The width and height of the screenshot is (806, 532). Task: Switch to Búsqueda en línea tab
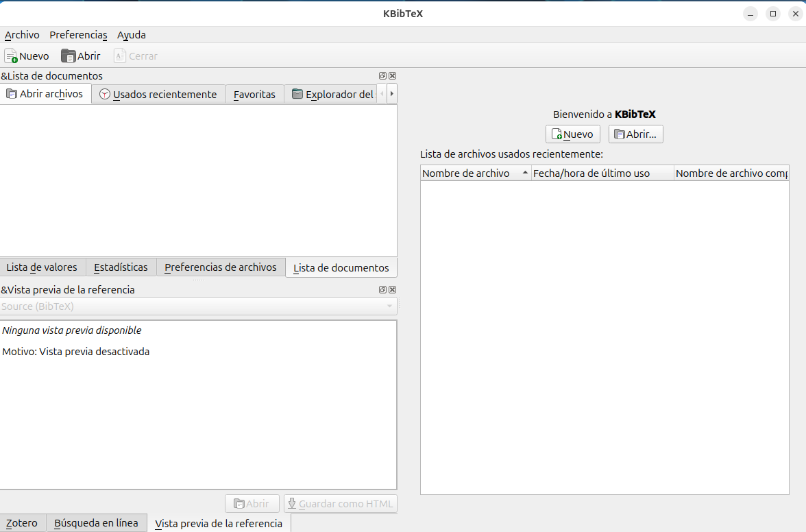pos(96,523)
